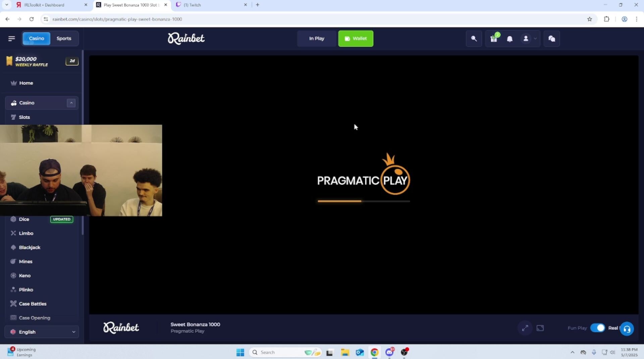Open Mines in the sidebar
This screenshot has width=644, height=359.
coord(25,262)
